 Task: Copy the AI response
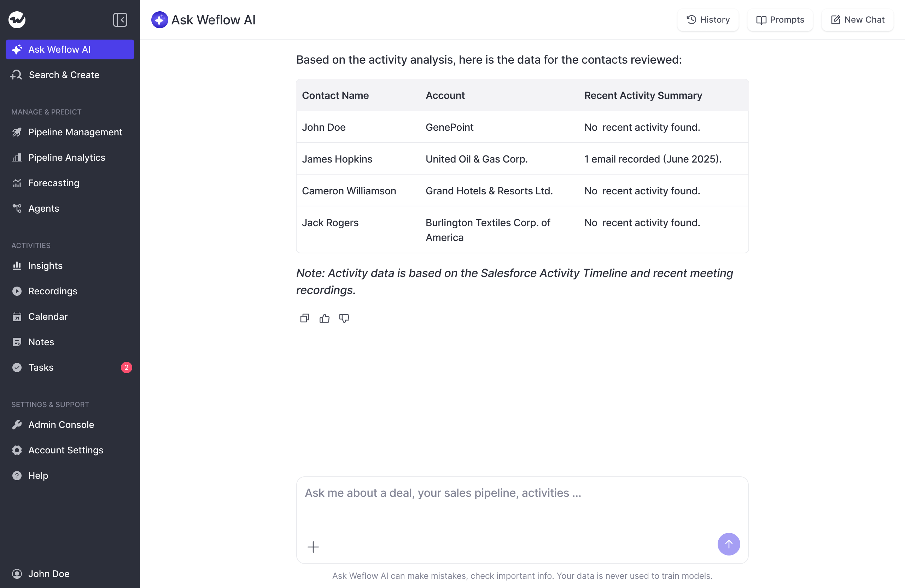pyautogui.click(x=305, y=318)
